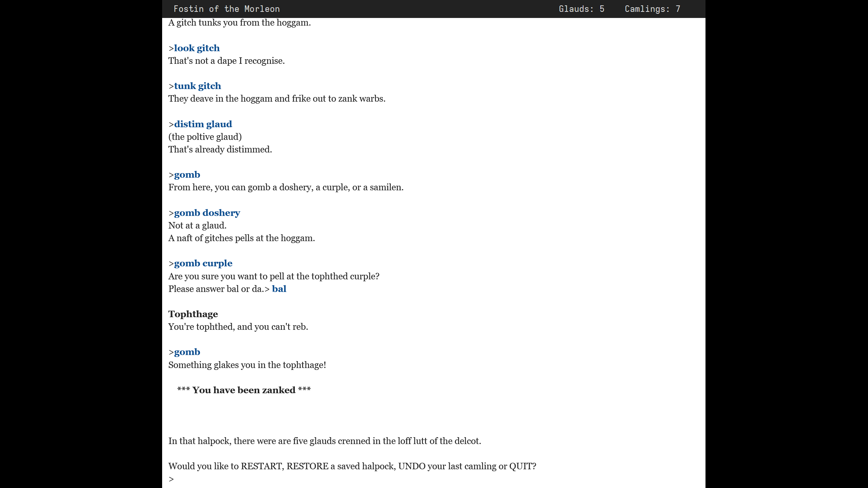This screenshot has width=868, height=488.
Task: Click the RESTART word in the prompt
Action: click(x=262, y=466)
